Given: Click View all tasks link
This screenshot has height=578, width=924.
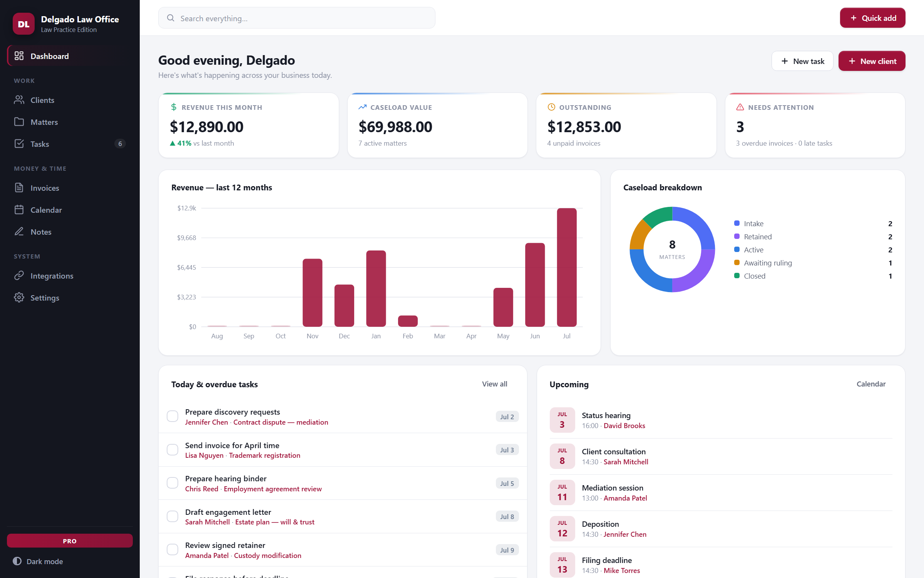Looking at the screenshot, I should (x=495, y=384).
